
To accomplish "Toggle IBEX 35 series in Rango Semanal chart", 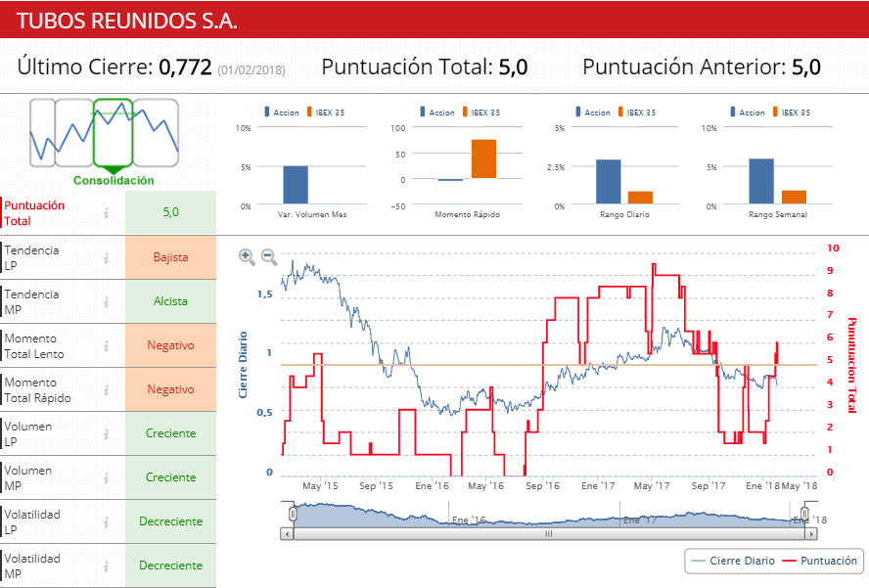I will (792, 112).
